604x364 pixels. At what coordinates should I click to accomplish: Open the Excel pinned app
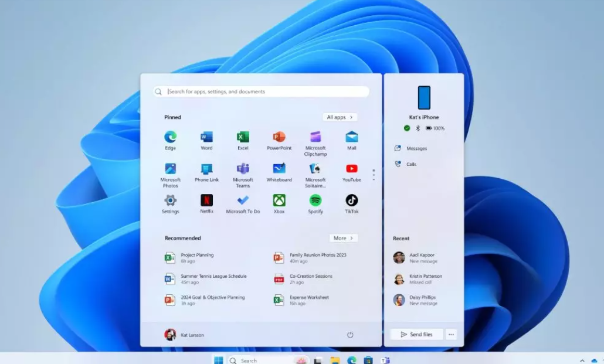(243, 137)
